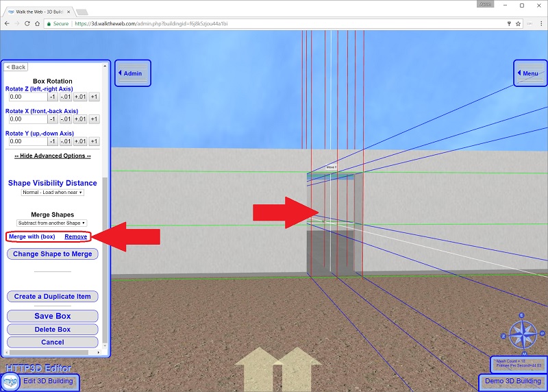Collapse via Hide Advanced Options link
Viewport: 548px width, 392px height.
click(x=53, y=156)
